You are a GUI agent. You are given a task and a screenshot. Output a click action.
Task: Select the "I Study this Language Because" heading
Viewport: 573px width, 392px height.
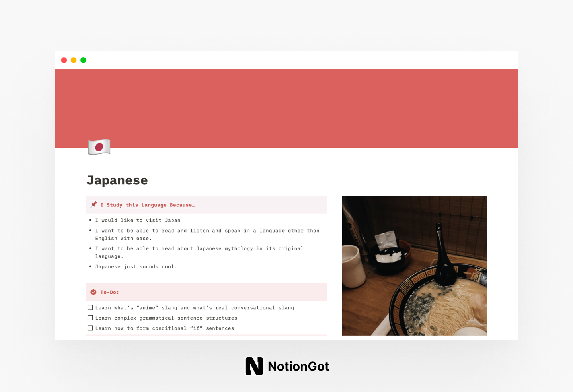coord(148,205)
